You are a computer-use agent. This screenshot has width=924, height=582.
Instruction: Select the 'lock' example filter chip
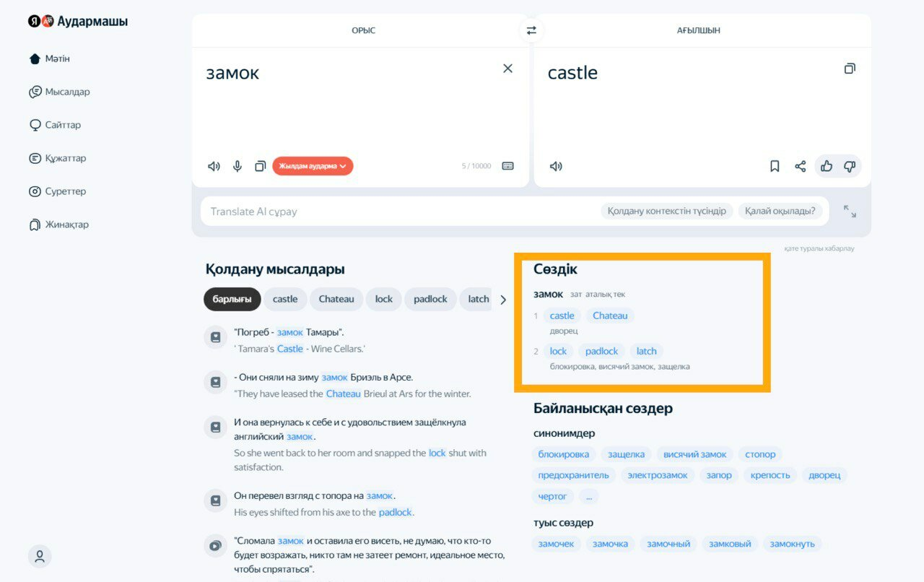click(x=383, y=299)
